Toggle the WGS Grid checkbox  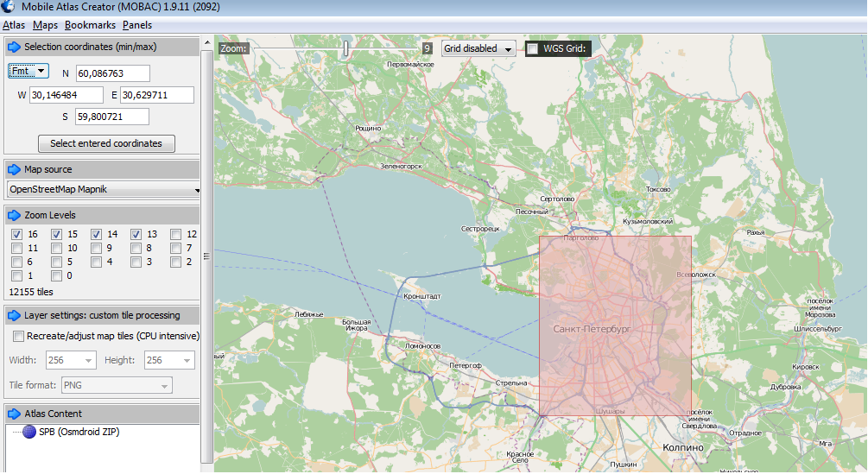532,48
